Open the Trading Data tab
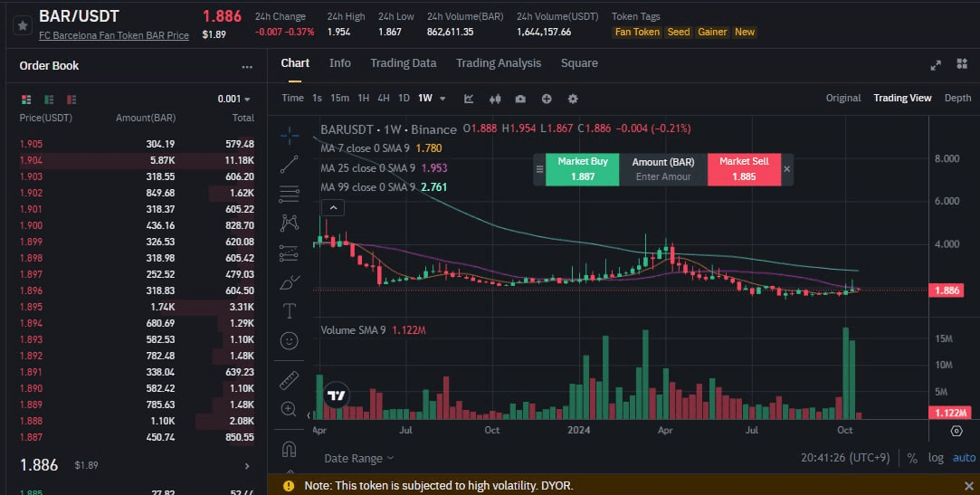This screenshot has height=495, width=980. point(403,63)
